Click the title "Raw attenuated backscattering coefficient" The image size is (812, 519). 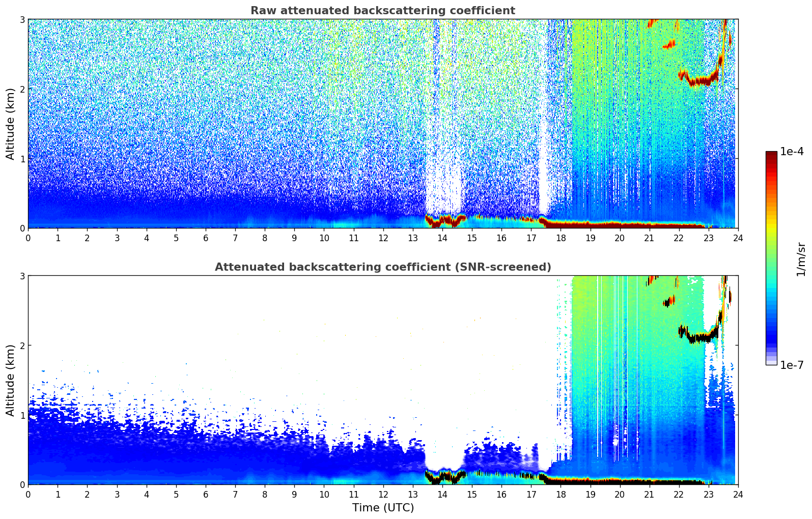[383, 11]
